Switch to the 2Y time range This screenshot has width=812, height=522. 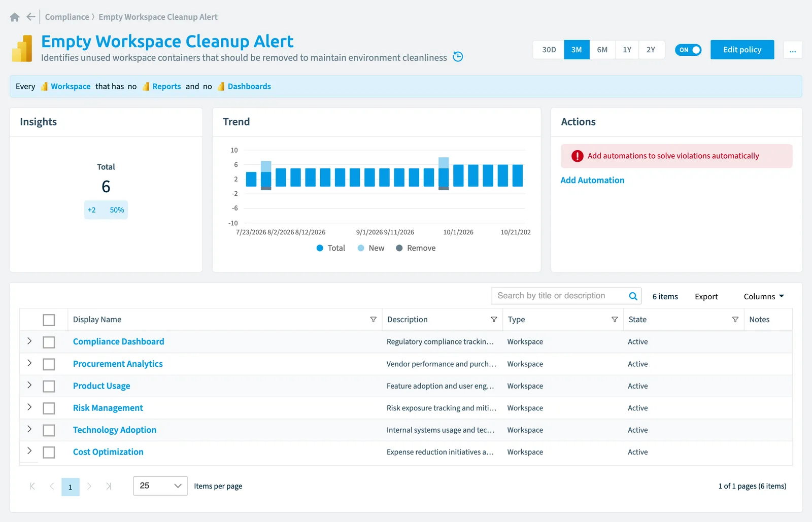click(x=651, y=50)
